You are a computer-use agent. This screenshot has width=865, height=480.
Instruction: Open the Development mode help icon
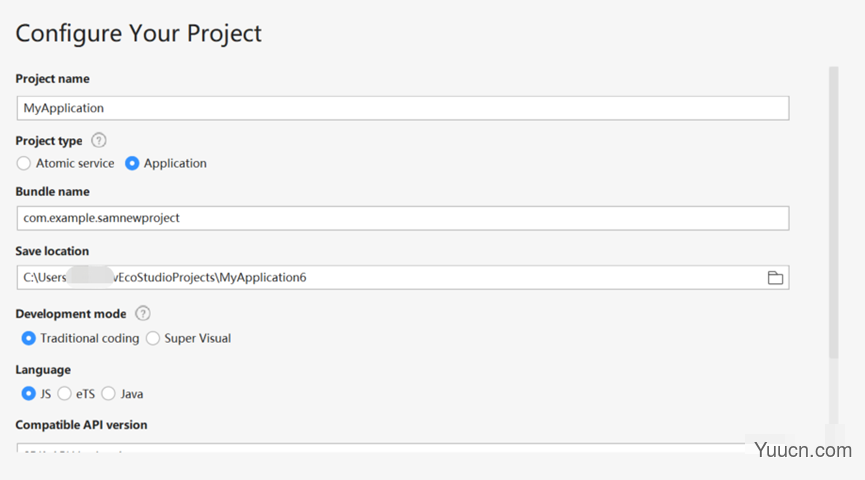pos(143,314)
